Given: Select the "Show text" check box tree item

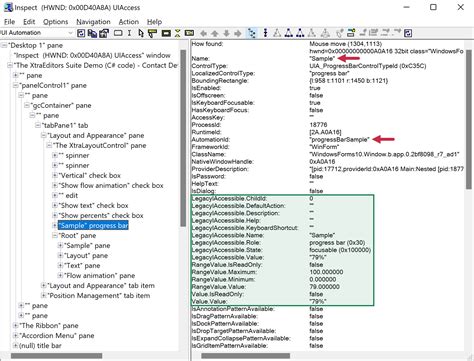Looking at the screenshot, I should point(93,205).
